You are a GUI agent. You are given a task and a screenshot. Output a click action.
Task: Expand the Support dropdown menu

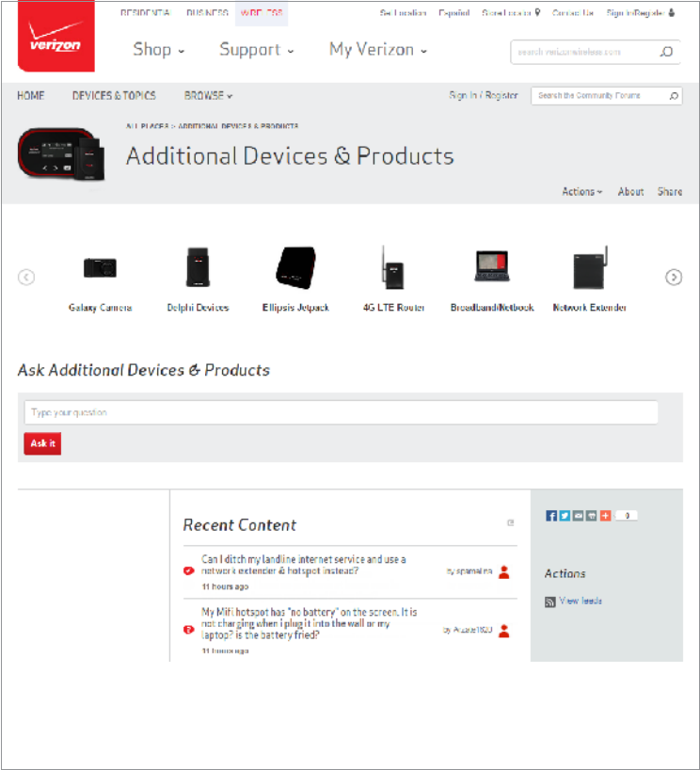256,50
